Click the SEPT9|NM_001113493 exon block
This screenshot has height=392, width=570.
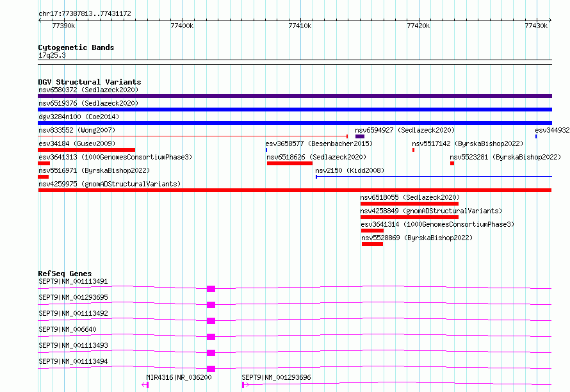point(211,353)
